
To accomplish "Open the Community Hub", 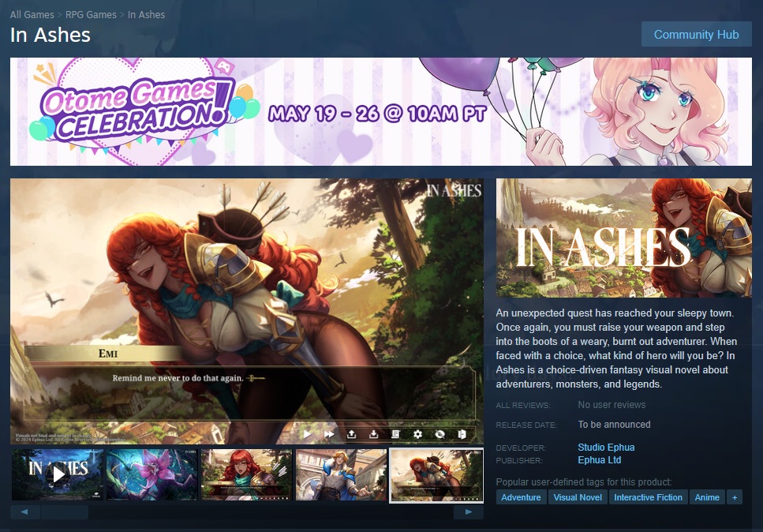I will 697,35.
